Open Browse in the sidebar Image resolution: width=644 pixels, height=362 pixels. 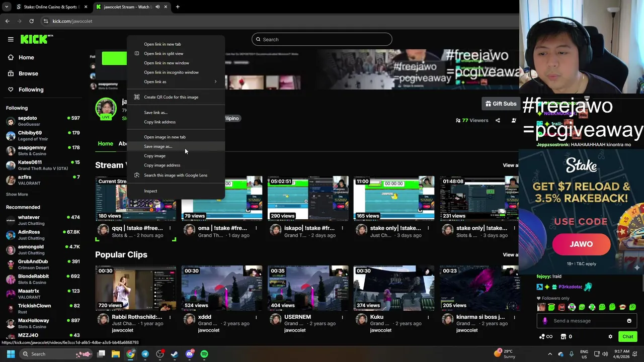[28, 73]
